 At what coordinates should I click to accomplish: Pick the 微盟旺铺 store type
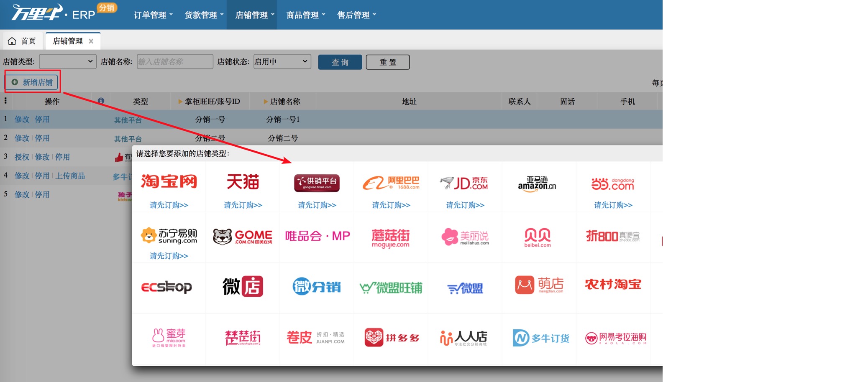click(391, 288)
